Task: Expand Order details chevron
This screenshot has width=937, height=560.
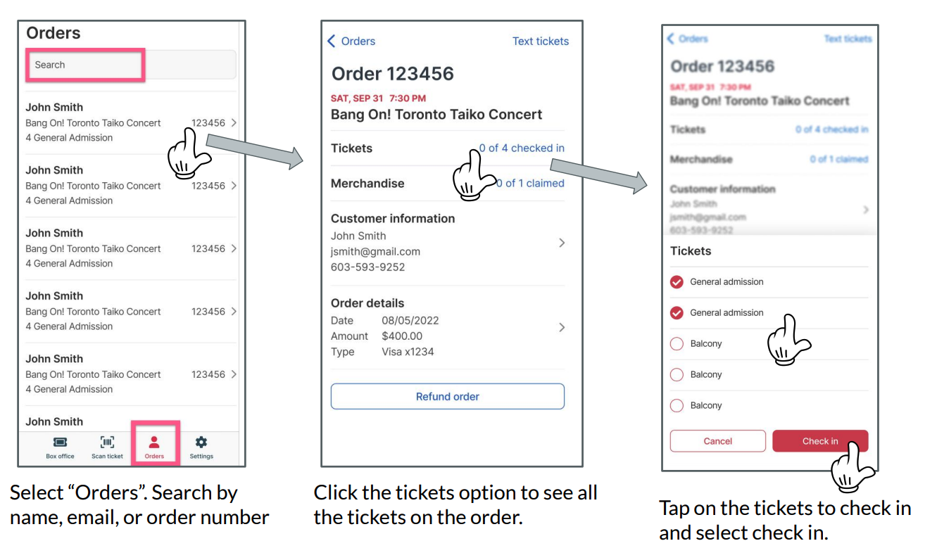Action: point(562,327)
